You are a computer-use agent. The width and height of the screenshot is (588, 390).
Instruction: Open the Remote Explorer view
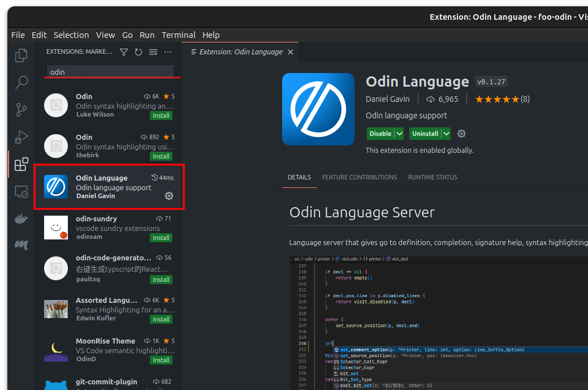tap(21, 192)
